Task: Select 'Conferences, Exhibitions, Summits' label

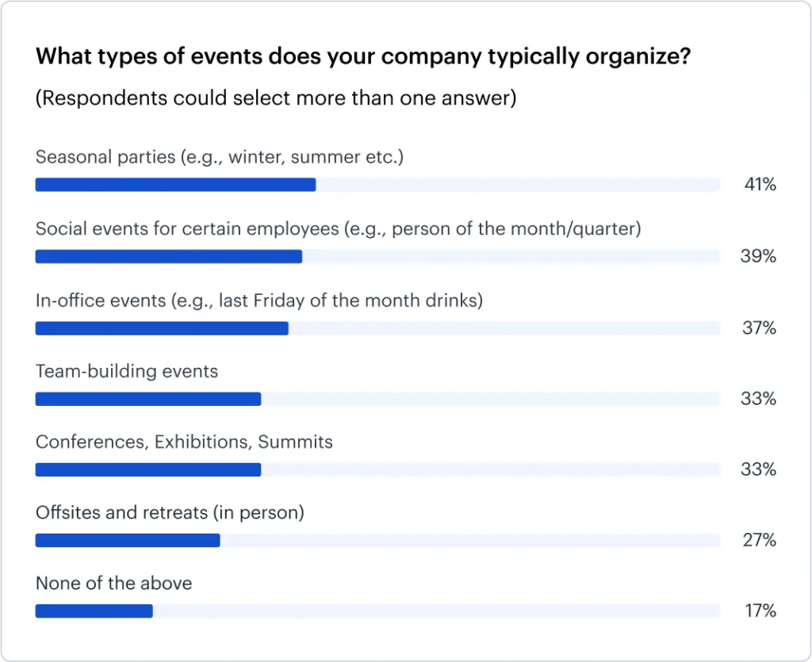Action: (184, 442)
